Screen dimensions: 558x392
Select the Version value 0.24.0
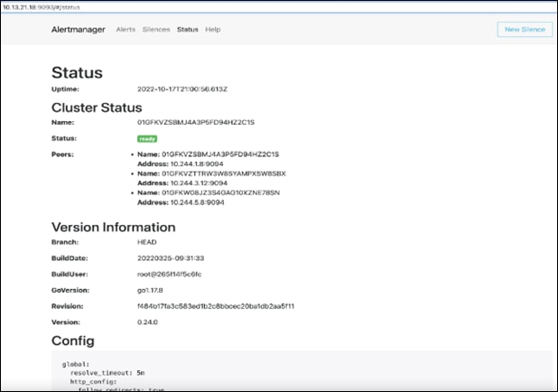coord(147,322)
